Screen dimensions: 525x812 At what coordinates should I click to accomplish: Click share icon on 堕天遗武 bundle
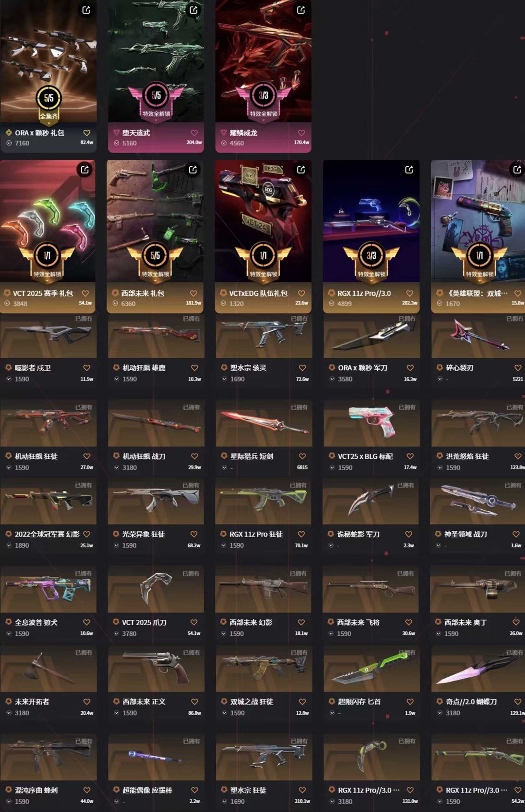[193, 10]
